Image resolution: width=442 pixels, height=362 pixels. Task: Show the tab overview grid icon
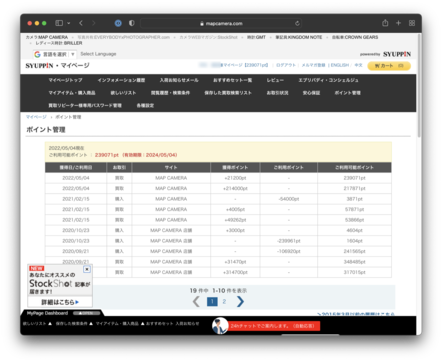click(x=412, y=23)
